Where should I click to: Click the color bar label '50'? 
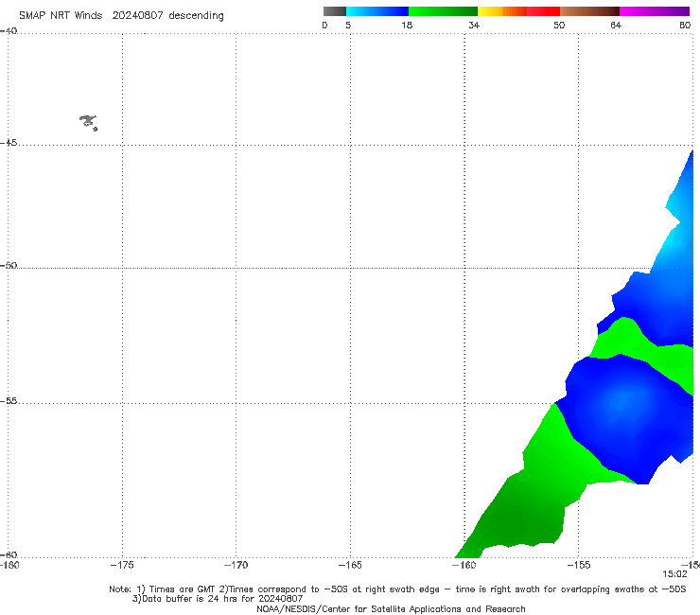point(559,25)
